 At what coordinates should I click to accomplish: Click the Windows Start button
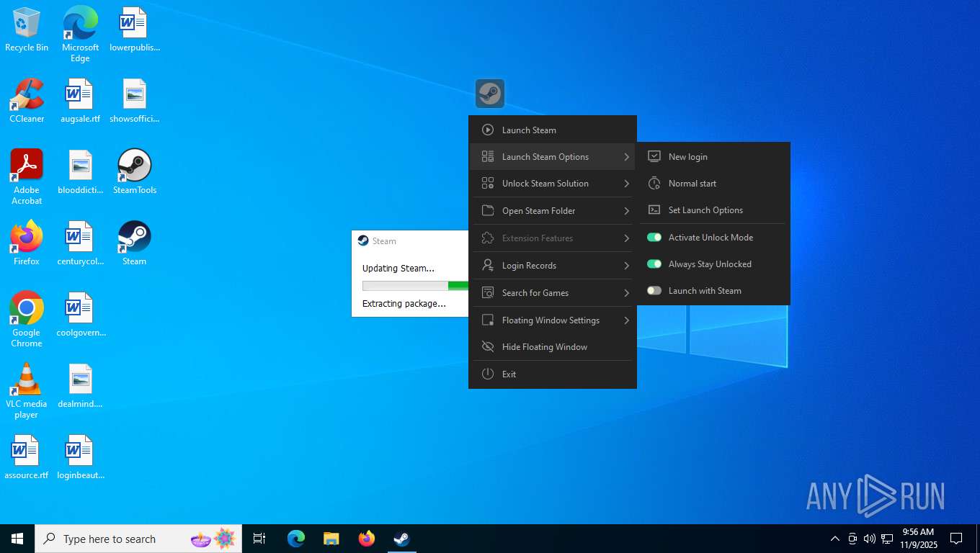coord(17,539)
